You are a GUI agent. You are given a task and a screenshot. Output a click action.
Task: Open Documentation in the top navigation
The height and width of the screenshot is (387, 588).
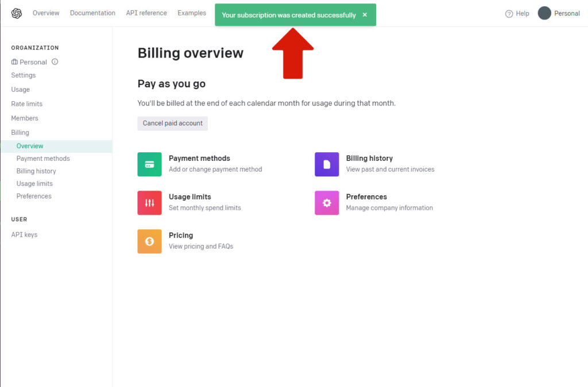click(92, 13)
